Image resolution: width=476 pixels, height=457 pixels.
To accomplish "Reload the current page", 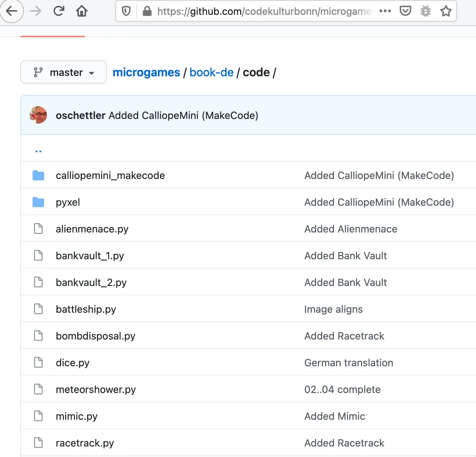I will 59,11.
